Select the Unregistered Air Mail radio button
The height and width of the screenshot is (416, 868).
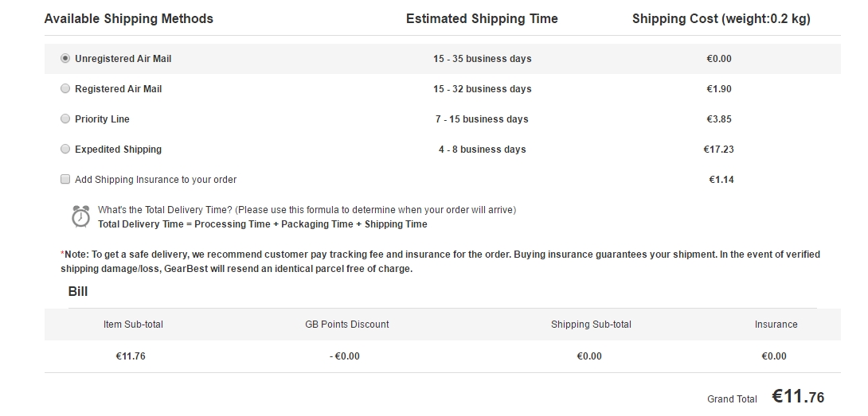coord(65,59)
